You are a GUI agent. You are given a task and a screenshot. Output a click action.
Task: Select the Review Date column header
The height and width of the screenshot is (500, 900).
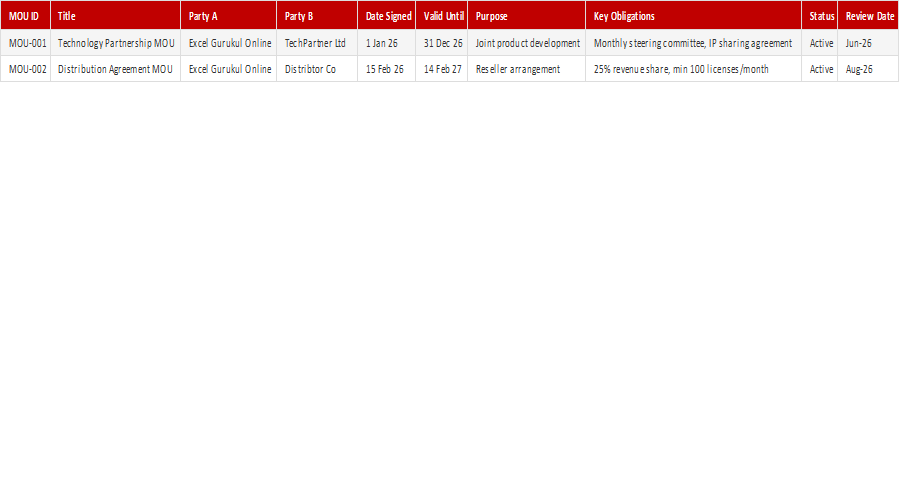pyautogui.click(x=868, y=15)
